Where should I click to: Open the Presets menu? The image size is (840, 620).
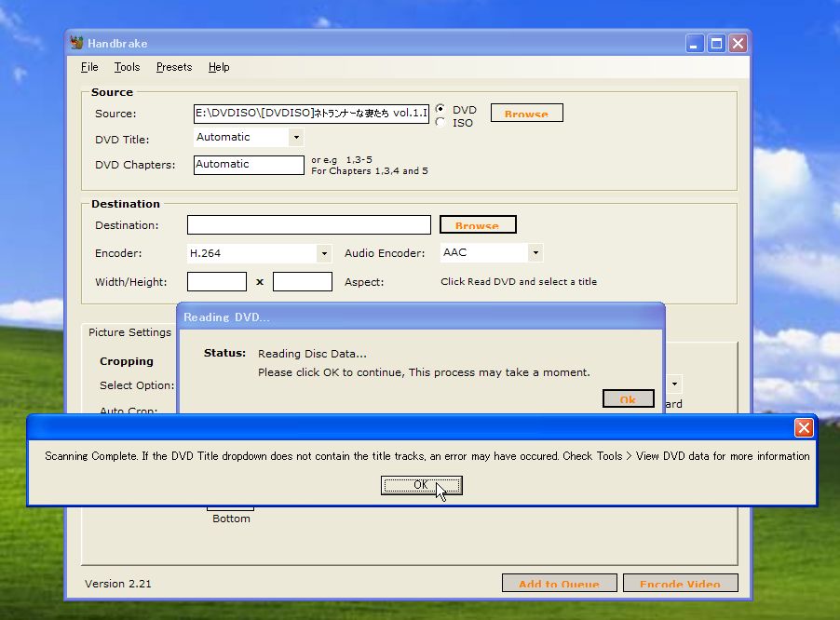[x=174, y=67]
